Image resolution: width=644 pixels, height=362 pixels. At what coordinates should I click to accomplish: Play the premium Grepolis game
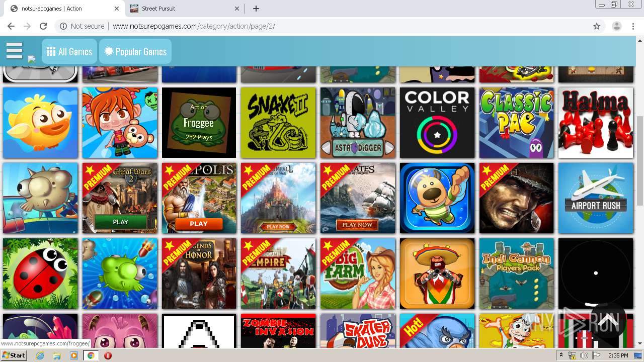click(x=199, y=198)
